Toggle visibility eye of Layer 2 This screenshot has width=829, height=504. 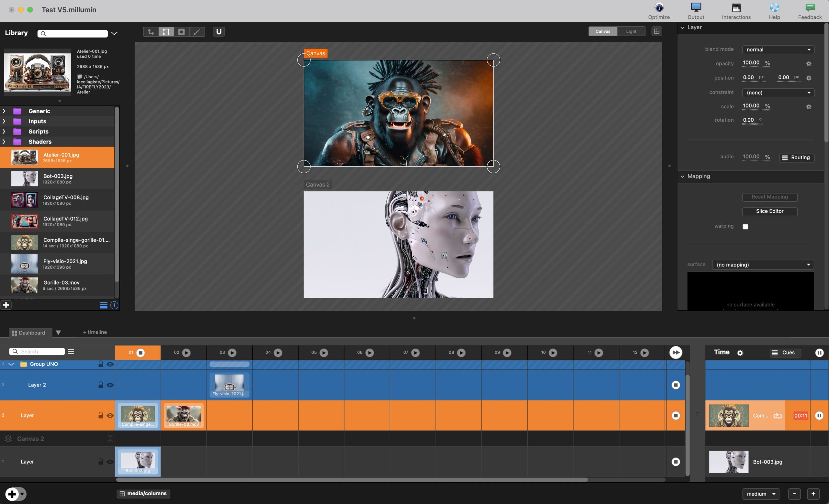point(110,385)
